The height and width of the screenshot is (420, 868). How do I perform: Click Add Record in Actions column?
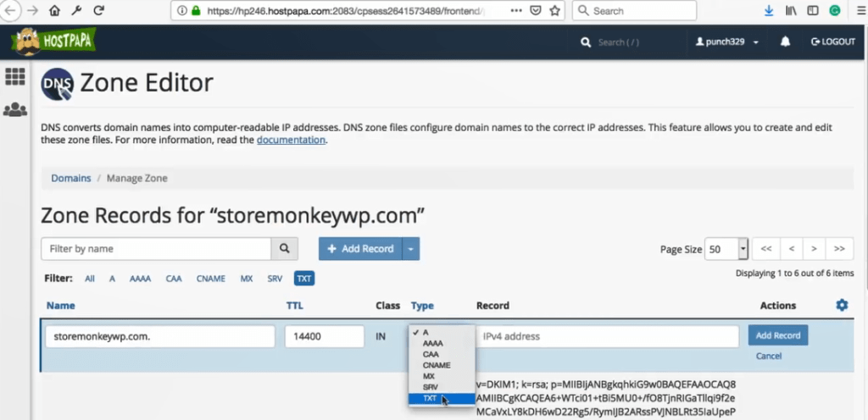(x=778, y=335)
